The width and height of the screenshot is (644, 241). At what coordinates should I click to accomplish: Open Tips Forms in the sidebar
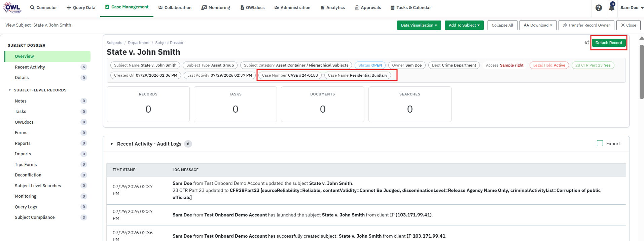click(47, 164)
